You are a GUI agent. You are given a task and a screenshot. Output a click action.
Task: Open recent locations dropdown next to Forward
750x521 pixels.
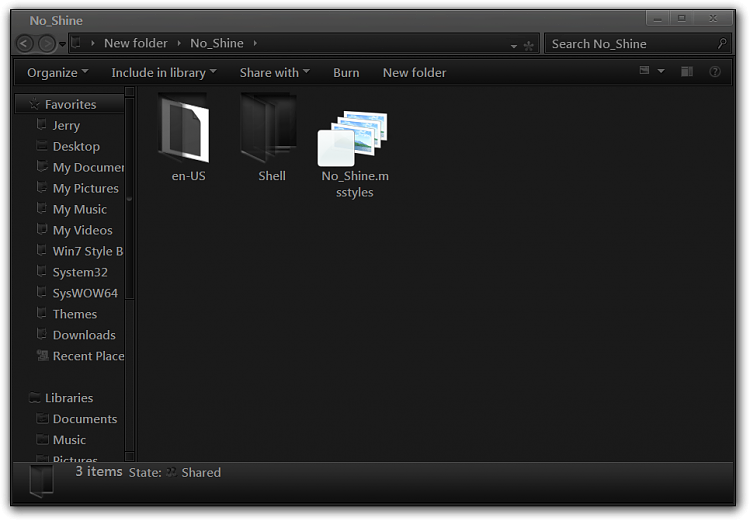[62, 44]
